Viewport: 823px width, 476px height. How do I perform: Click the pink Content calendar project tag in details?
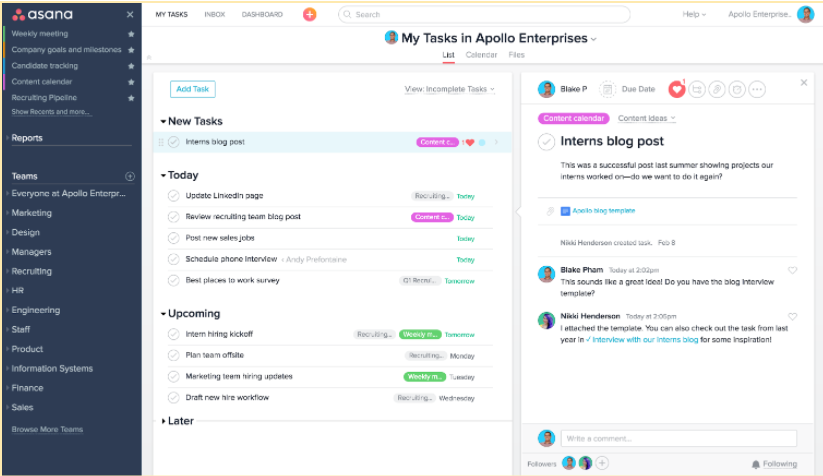coord(574,119)
